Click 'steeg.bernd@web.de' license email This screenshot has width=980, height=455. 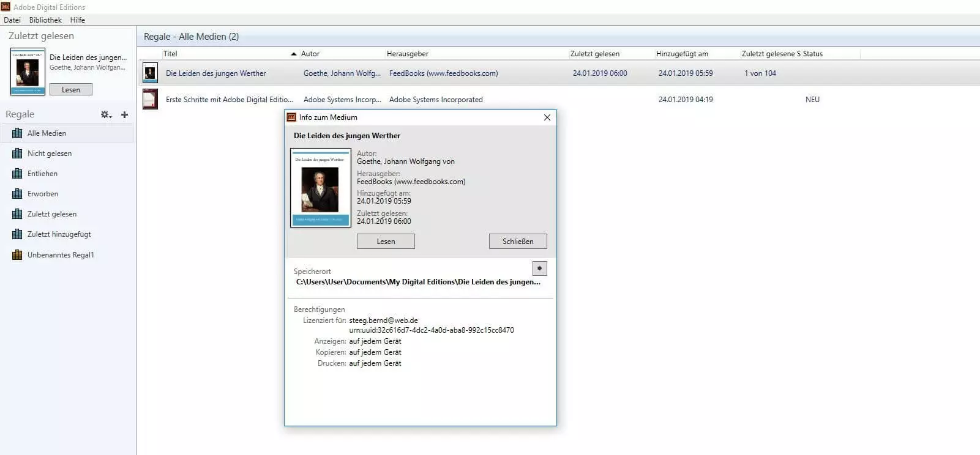click(383, 320)
